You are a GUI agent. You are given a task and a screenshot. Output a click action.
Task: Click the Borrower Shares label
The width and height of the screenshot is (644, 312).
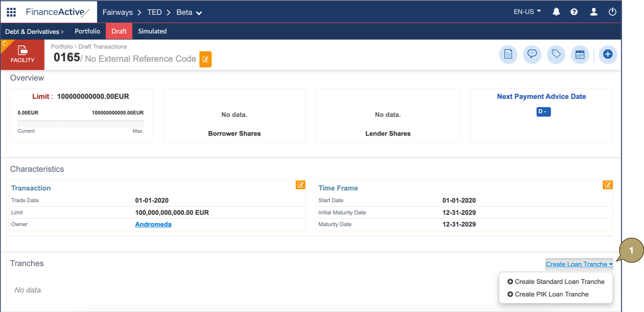(x=234, y=134)
